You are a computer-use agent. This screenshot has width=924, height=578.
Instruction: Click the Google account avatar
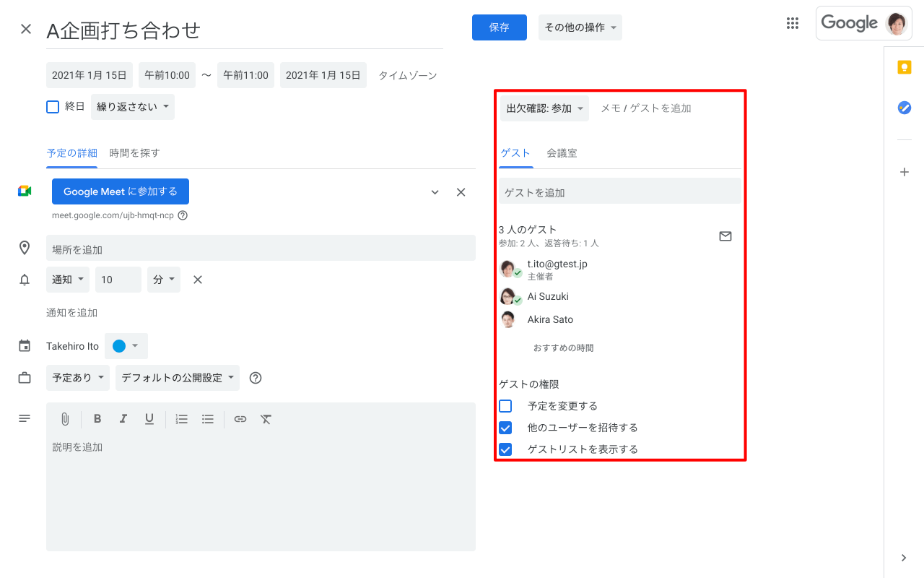(897, 23)
